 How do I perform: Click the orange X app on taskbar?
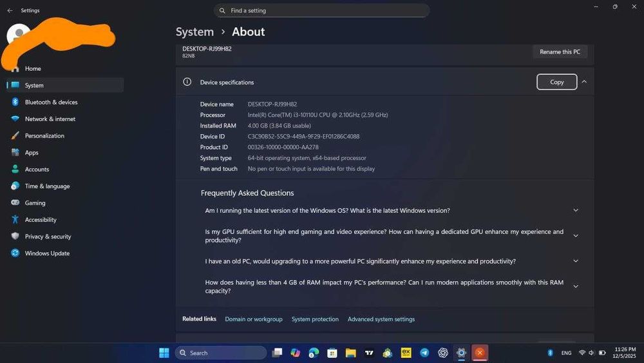(x=480, y=353)
